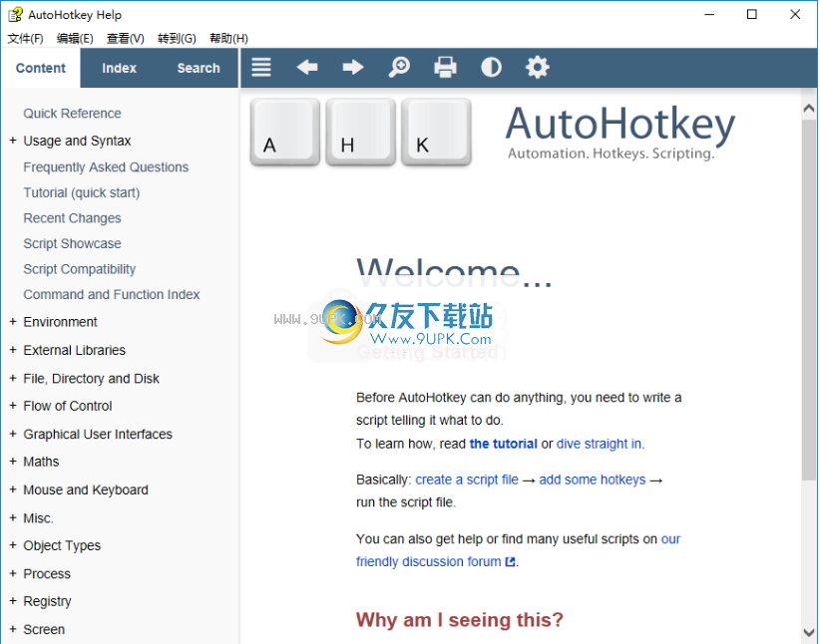Follow the dive straight in link
The image size is (820, 644).
click(601, 444)
